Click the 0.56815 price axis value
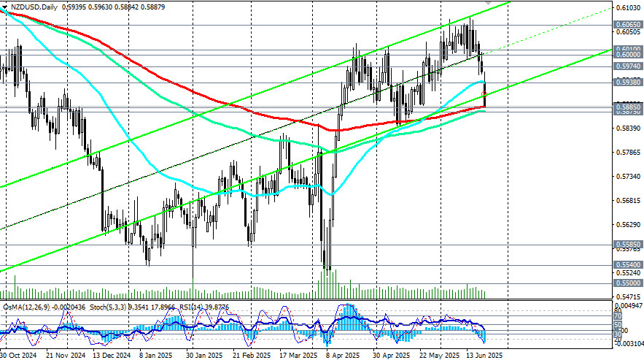This screenshot has width=644, height=360. tap(628, 201)
